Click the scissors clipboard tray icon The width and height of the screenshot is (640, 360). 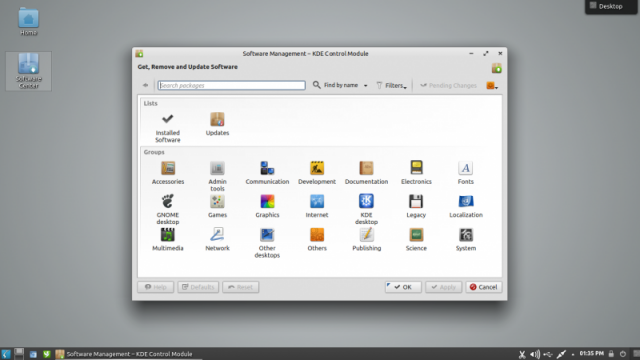(522, 354)
